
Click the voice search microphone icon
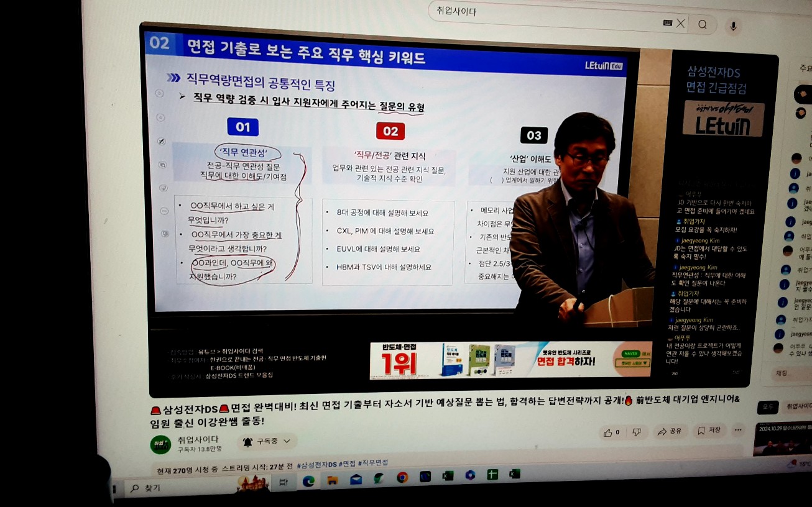733,26
